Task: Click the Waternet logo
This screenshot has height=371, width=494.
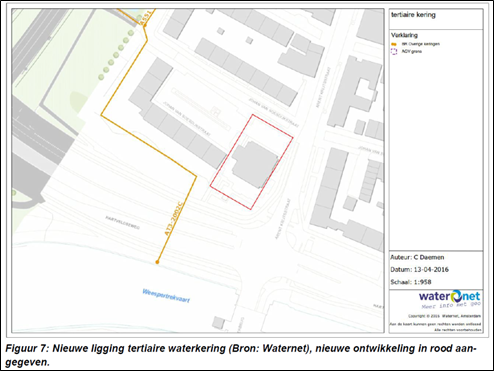Action: 449,296
